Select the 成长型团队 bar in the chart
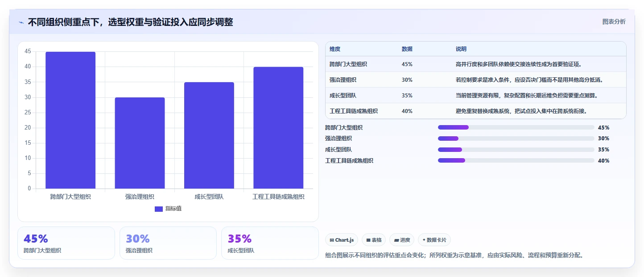 point(209,135)
